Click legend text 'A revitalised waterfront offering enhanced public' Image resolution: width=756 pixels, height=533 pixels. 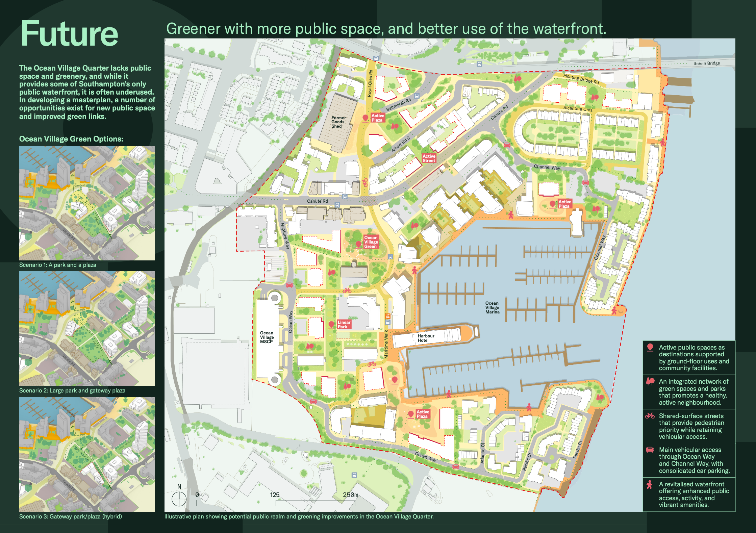(x=694, y=494)
